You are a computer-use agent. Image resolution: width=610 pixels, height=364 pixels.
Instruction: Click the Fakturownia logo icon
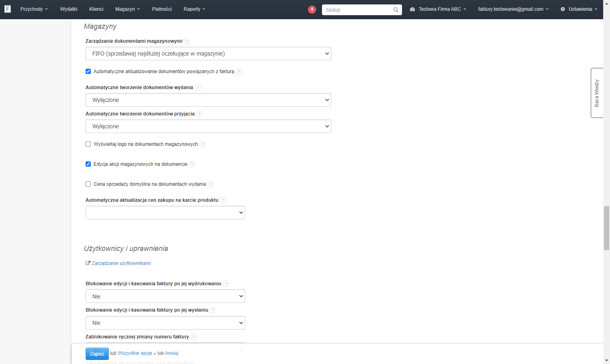(x=8, y=9)
